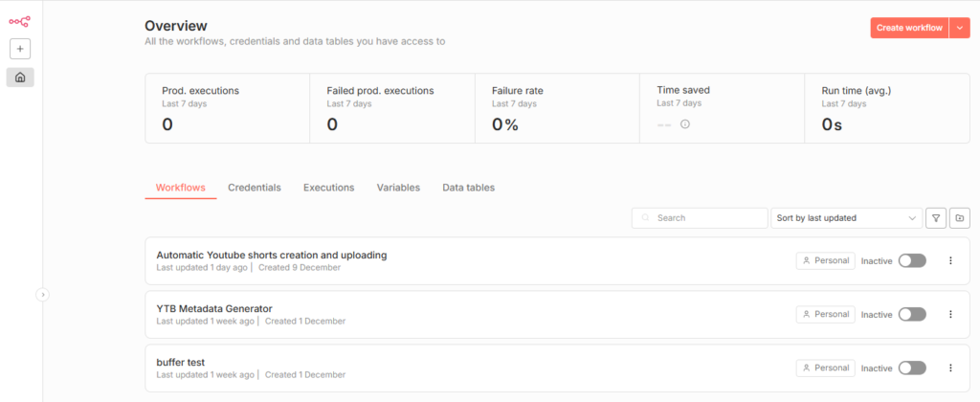Open the home icon in the sidebar
The image size is (980, 402).
(20, 78)
